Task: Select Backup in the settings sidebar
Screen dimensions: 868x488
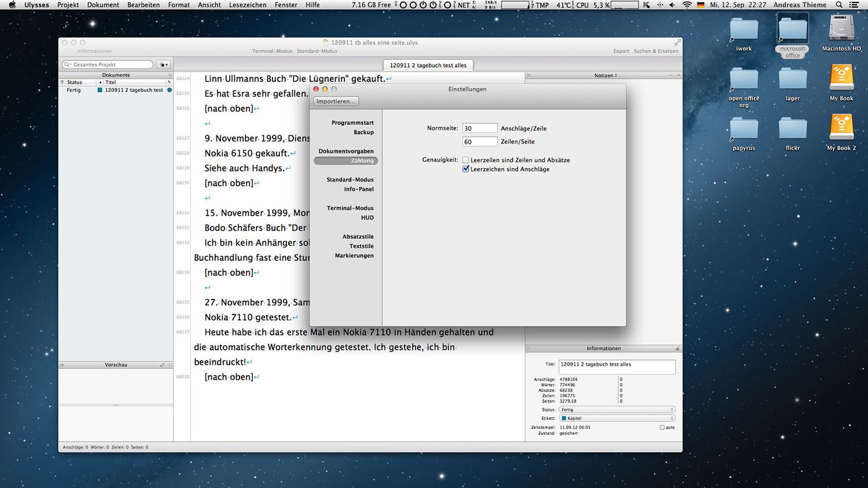Action: 363,132
